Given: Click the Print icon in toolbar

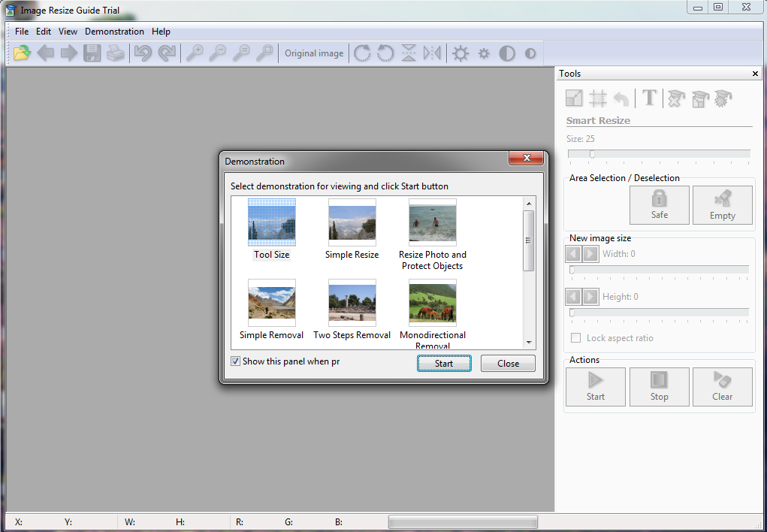Looking at the screenshot, I should (x=115, y=53).
